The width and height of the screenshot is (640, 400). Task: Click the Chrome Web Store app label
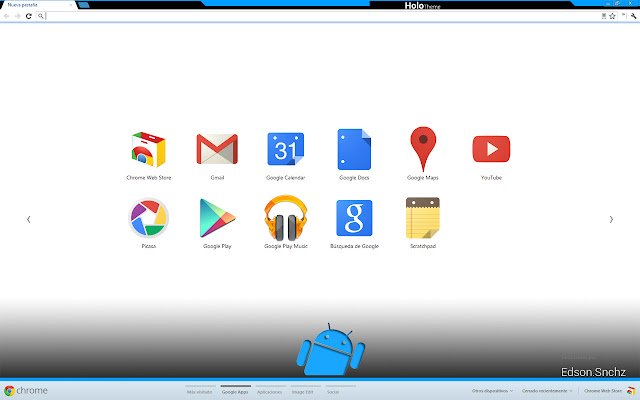[149, 178]
